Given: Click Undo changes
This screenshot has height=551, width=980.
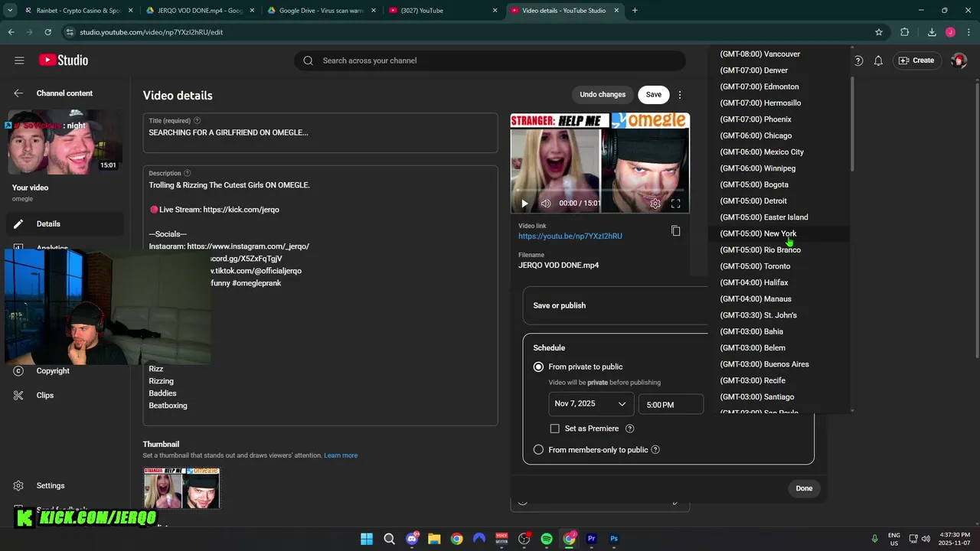Looking at the screenshot, I should [603, 95].
